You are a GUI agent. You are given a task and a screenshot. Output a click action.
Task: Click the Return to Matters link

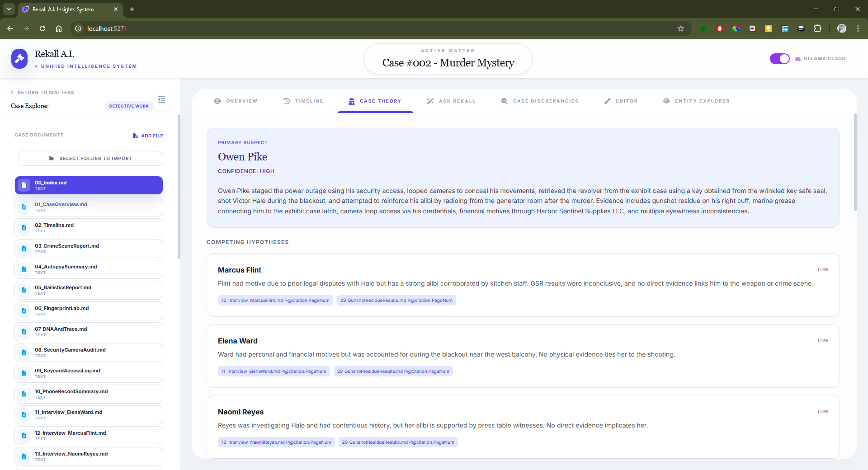click(x=42, y=92)
